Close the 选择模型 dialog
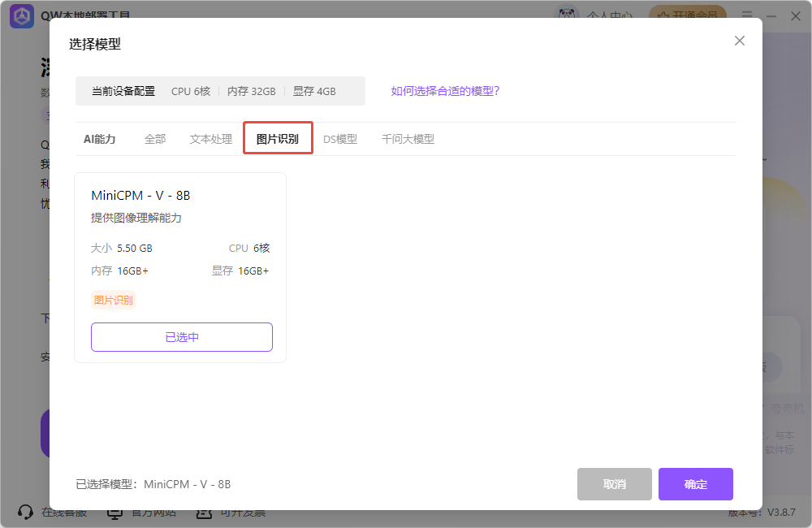 click(740, 41)
